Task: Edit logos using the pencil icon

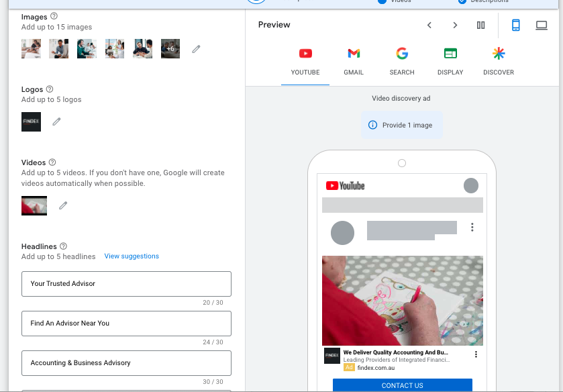Action: click(57, 121)
